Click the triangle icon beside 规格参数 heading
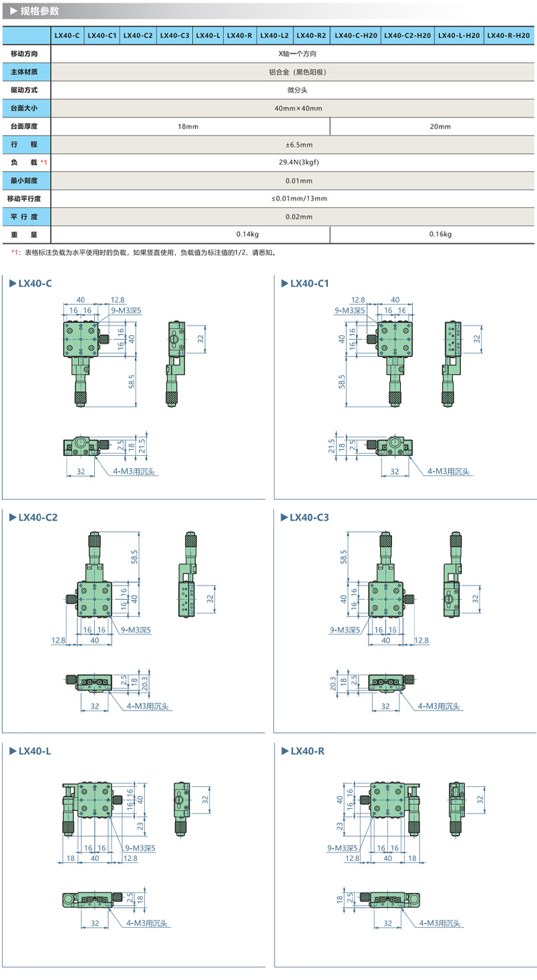The image size is (537, 980). click(13, 11)
